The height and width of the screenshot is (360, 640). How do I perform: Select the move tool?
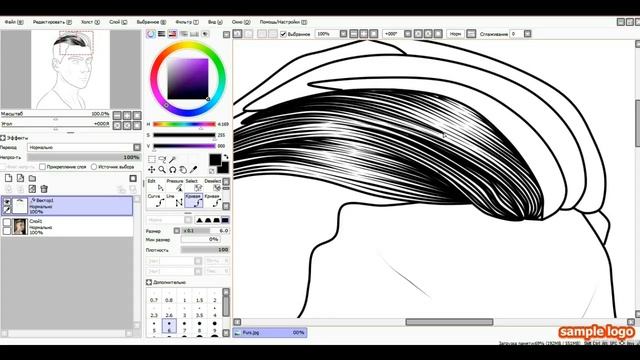tap(151, 169)
